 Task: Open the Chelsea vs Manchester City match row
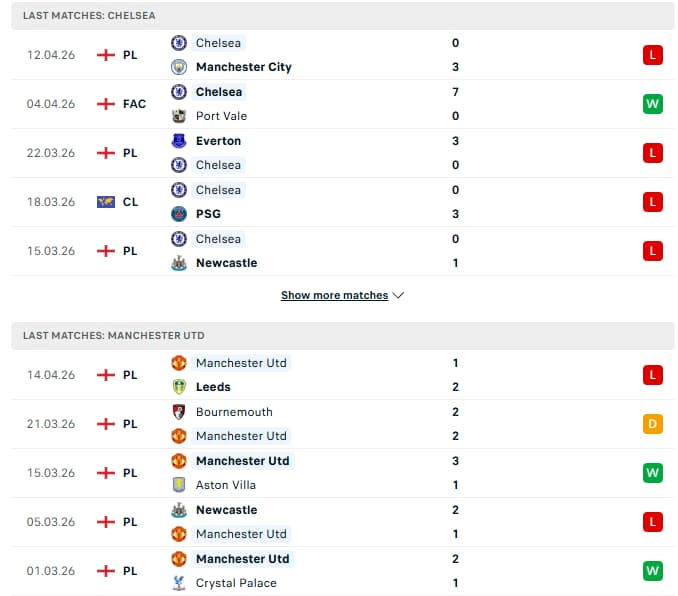coord(340,55)
